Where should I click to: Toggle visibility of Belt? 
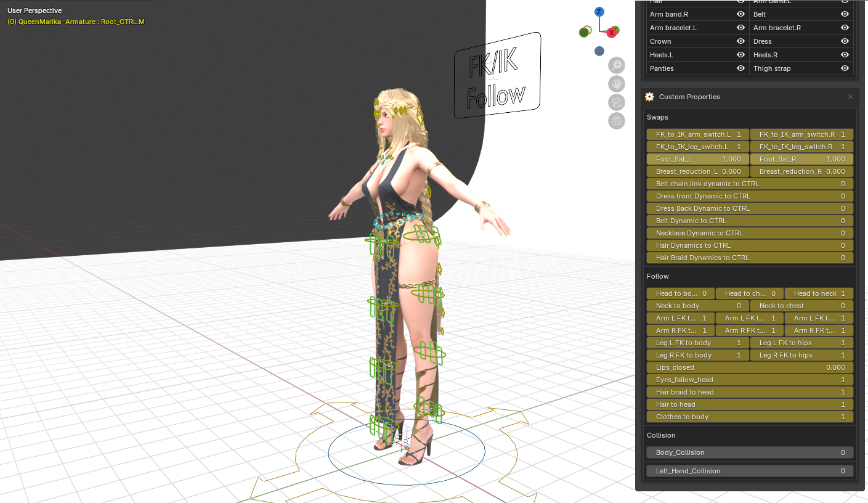pos(845,14)
